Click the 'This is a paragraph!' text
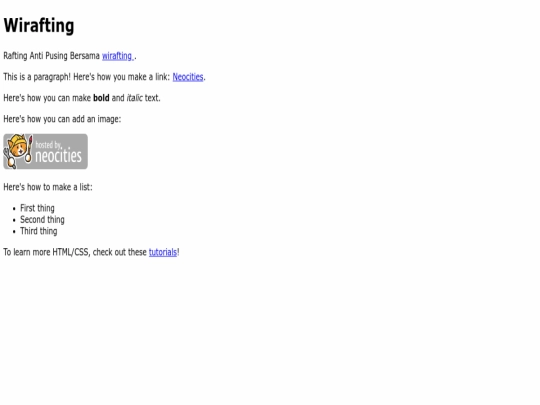 (x=37, y=77)
